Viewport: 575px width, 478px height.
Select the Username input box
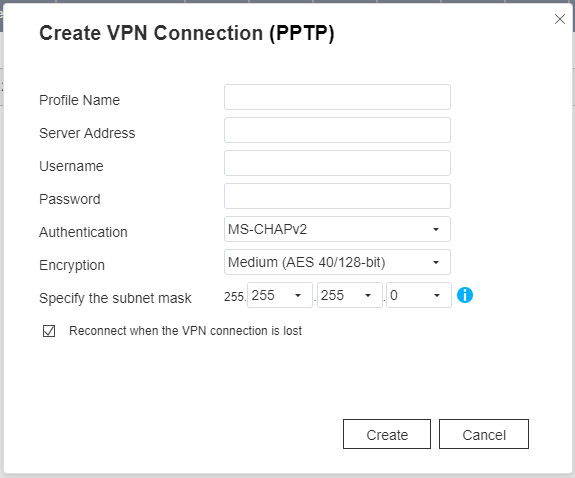pos(337,163)
